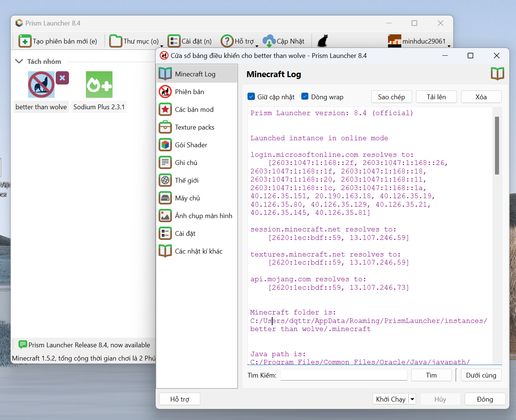This screenshot has height=420, width=516.
Task: Disable the Dòng wrap checkbox
Action: coord(305,97)
